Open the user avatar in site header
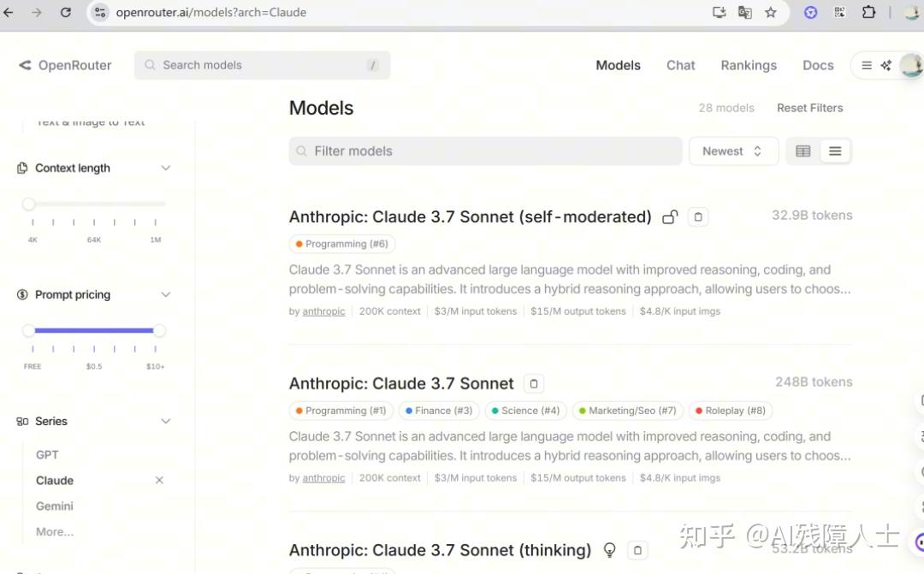 (x=911, y=65)
